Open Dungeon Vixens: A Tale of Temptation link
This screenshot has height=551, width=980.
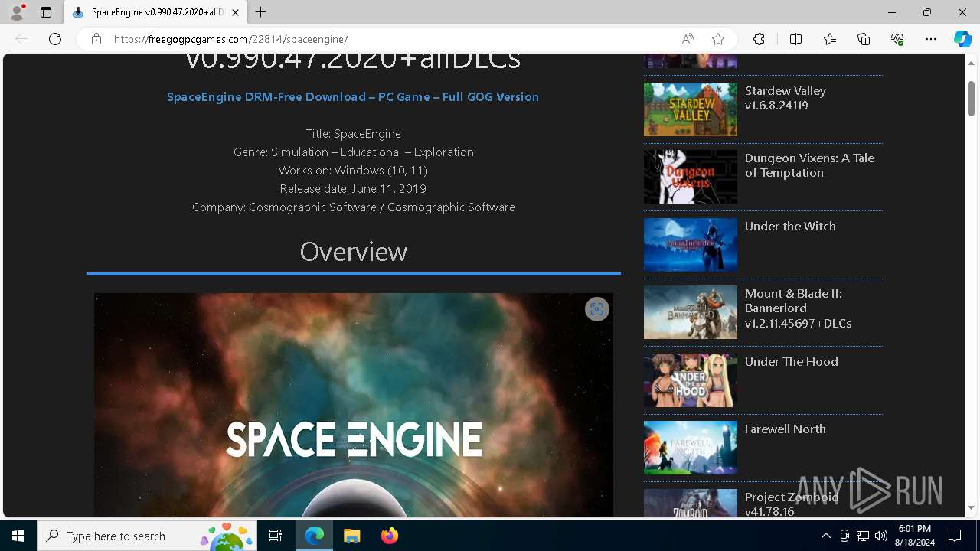[x=809, y=165]
